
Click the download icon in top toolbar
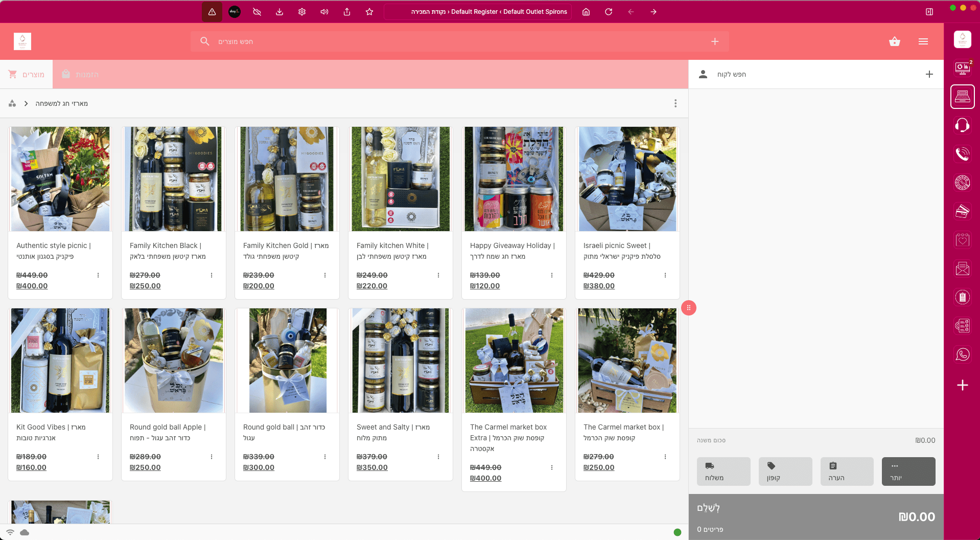tap(279, 12)
